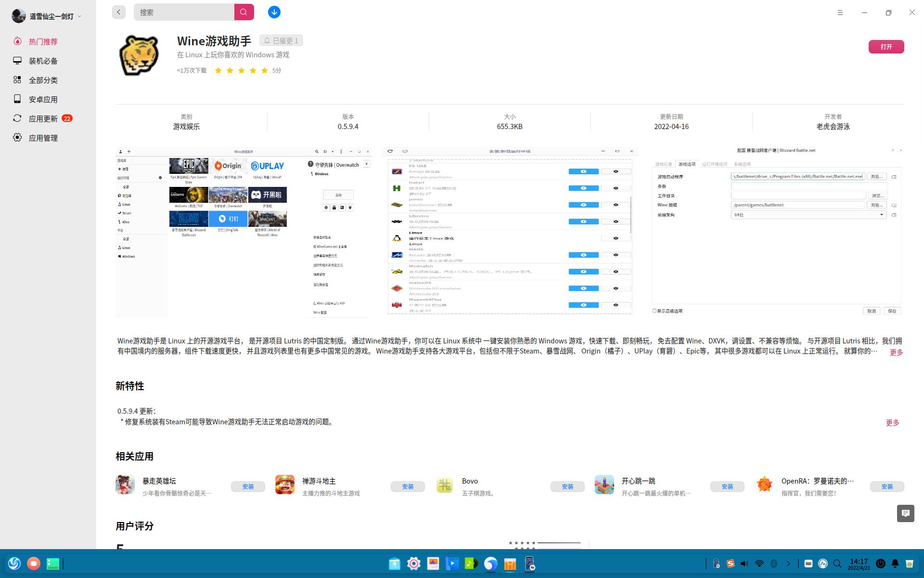Expand the 道雪仙尘一剑灯 account dropdown
The height and width of the screenshot is (578, 924).
point(80,16)
